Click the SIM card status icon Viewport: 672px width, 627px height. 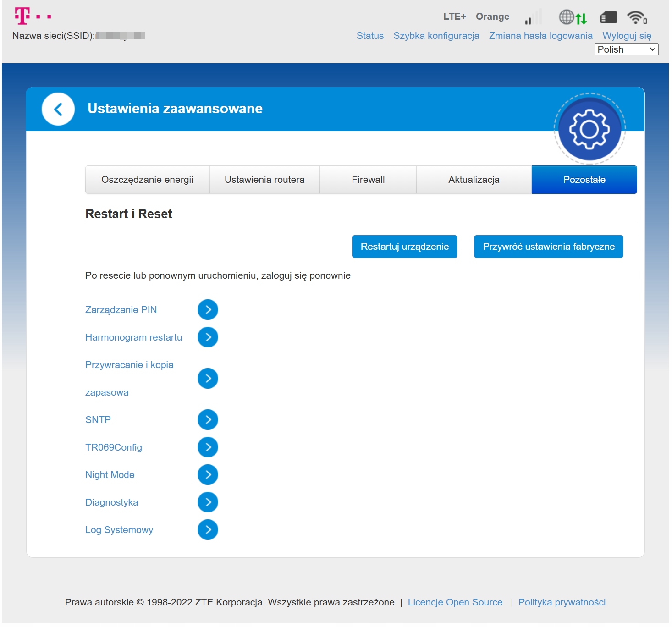608,17
